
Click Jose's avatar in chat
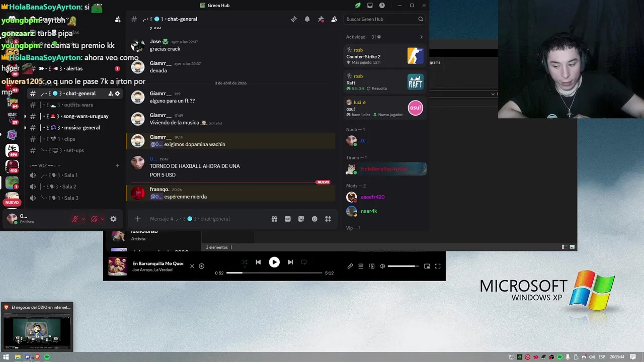click(x=138, y=45)
